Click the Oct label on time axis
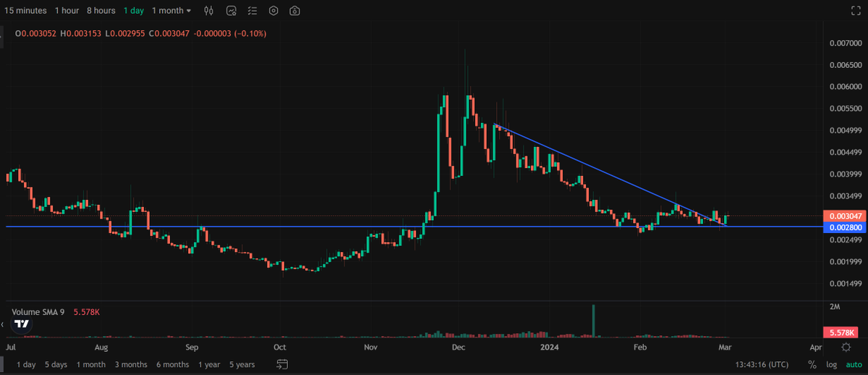 280,347
